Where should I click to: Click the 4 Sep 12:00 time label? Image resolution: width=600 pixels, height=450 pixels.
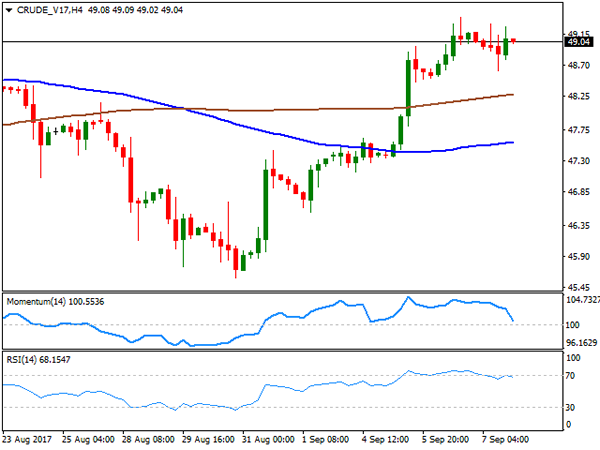pyautogui.click(x=385, y=439)
